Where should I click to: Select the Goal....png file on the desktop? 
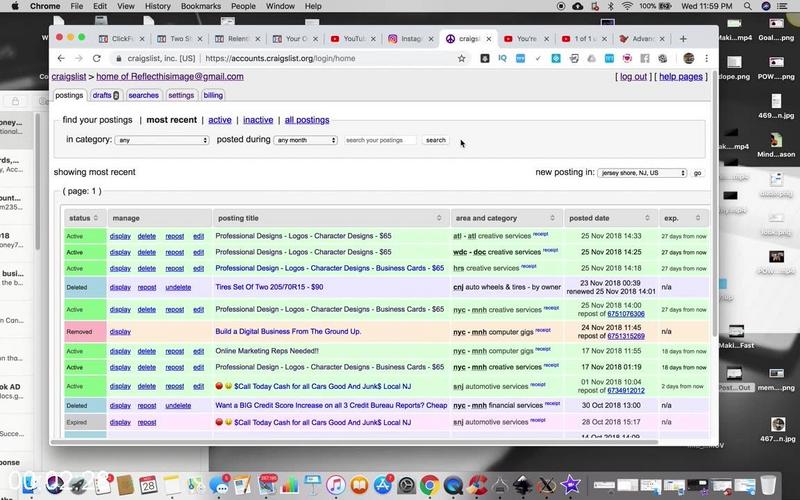tap(776, 30)
